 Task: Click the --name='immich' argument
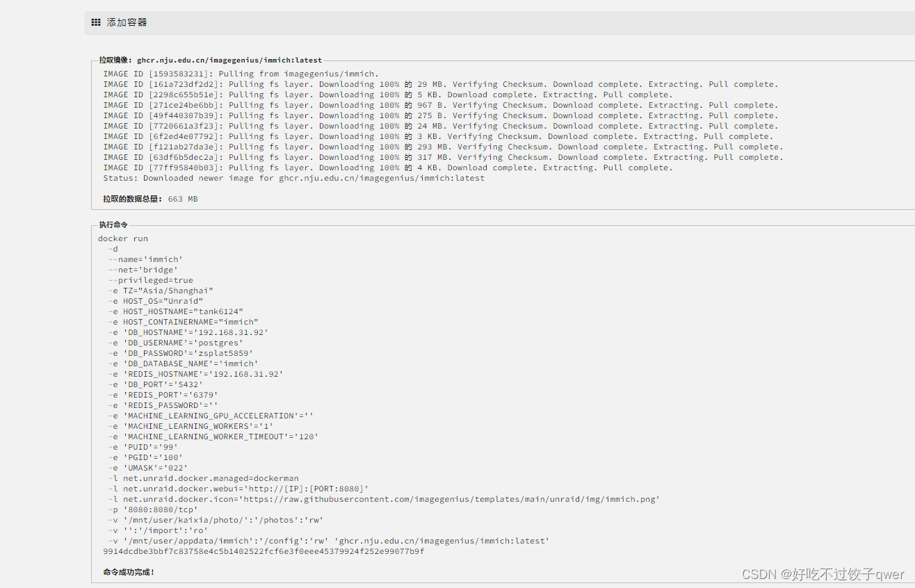click(145, 259)
